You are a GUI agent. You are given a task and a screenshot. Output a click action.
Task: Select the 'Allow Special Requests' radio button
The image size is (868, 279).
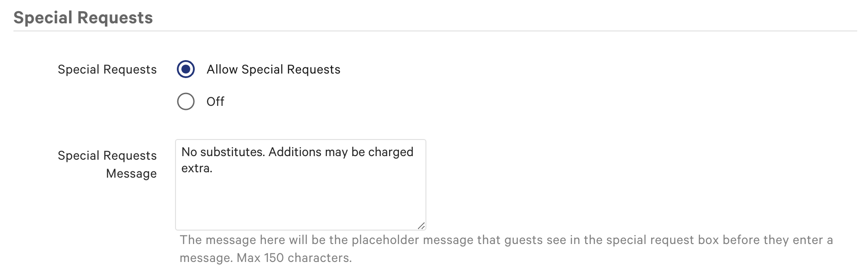click(x=185, y=70)
